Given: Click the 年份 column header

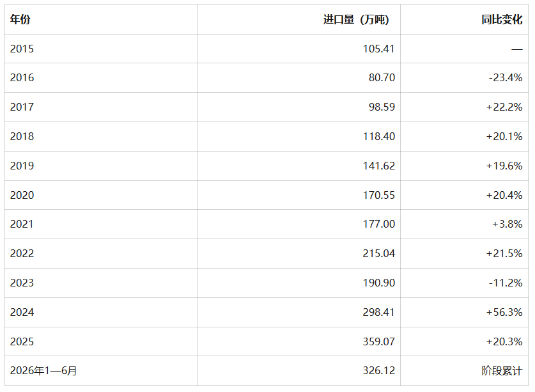Looking at the screenshot, I should click(x=20, y=19).
